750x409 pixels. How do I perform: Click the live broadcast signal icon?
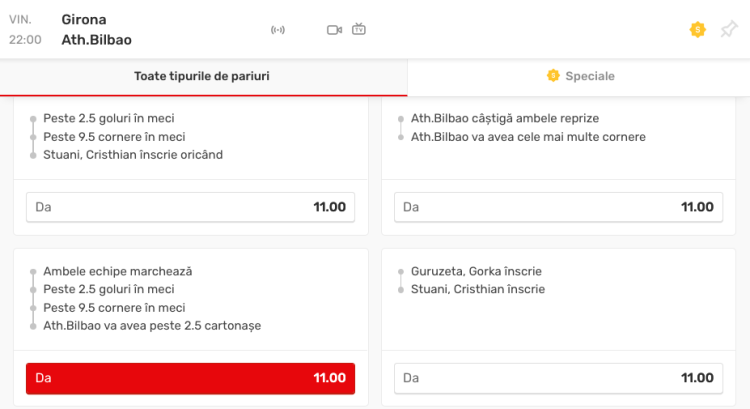click(x=278, y=30)
